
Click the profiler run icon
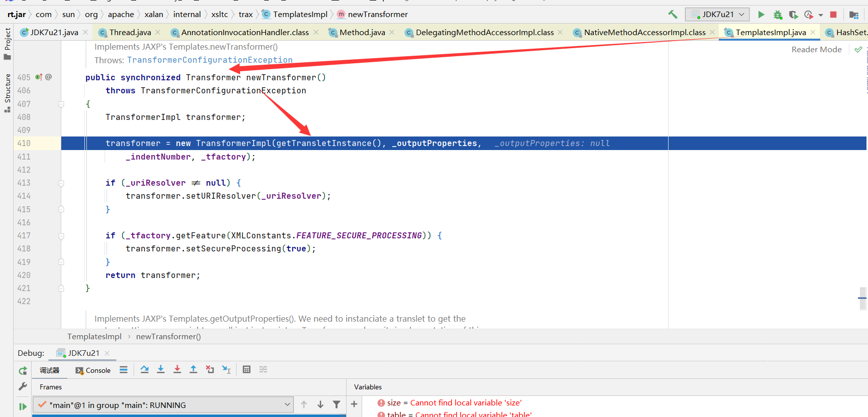809,15
